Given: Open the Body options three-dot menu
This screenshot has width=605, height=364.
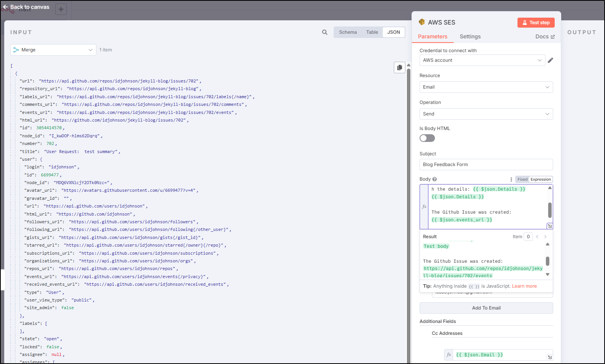Looking at the screenshot, I should point(511,180).
